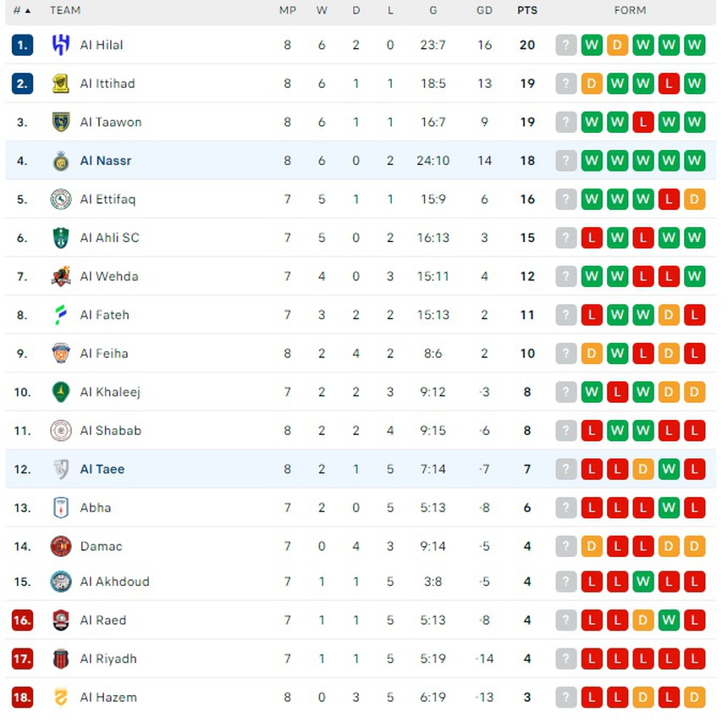Click the Al Ahli SC green badge
728x723 pixels.
[61, 238]
